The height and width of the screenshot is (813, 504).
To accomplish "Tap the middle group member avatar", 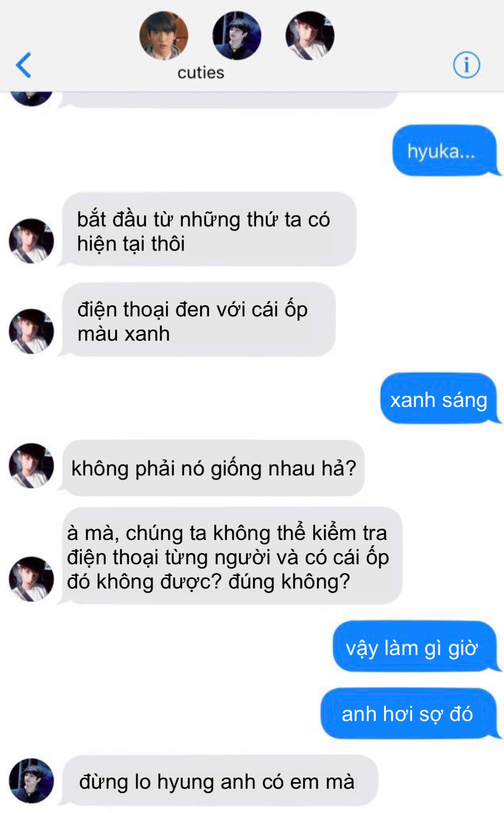I will pos(237,36).
